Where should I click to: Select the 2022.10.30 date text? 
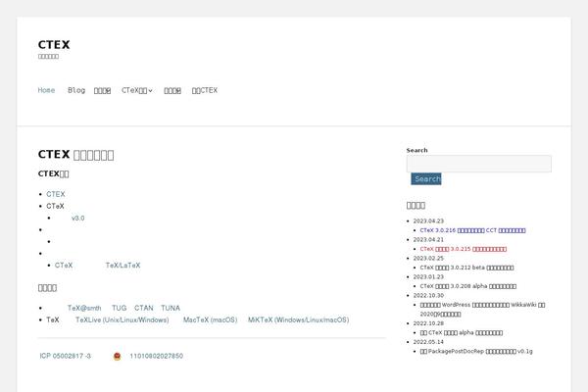tap(428, 296)
